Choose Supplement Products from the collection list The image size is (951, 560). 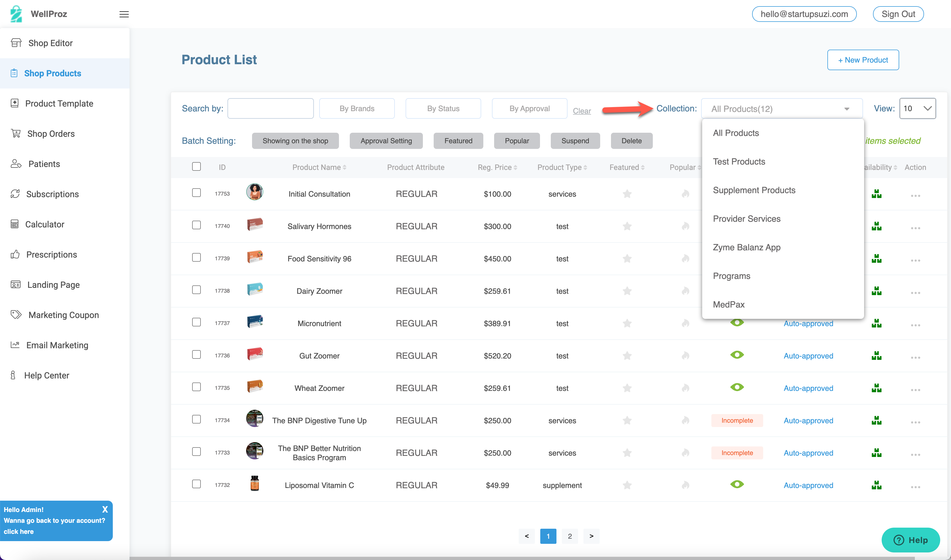pos(754,190)
